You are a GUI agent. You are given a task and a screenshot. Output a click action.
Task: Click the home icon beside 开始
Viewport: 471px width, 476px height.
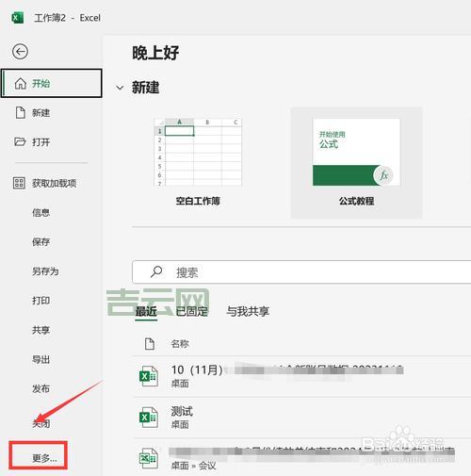click(21, 84)
